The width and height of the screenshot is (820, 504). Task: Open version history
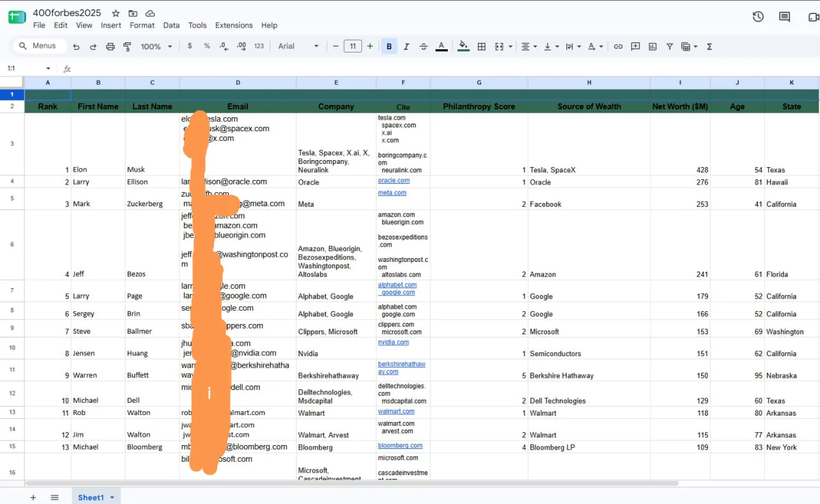758,17
